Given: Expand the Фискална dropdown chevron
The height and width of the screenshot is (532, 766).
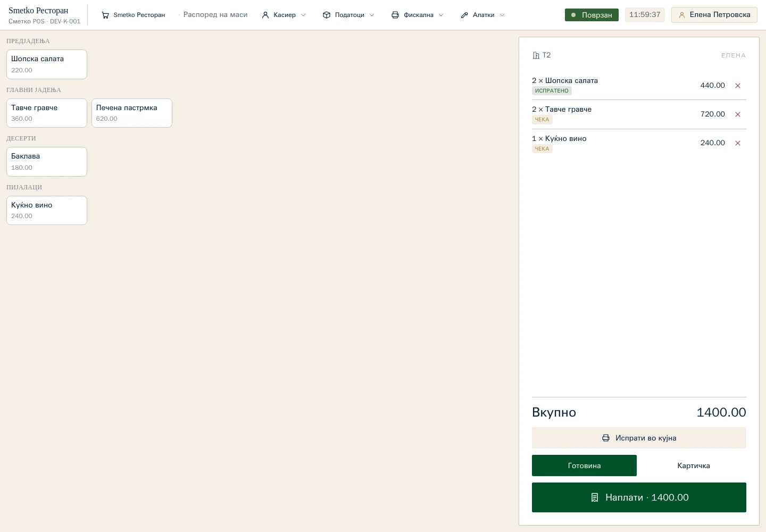Looking at the screenshot, I should tap(441, 15).
